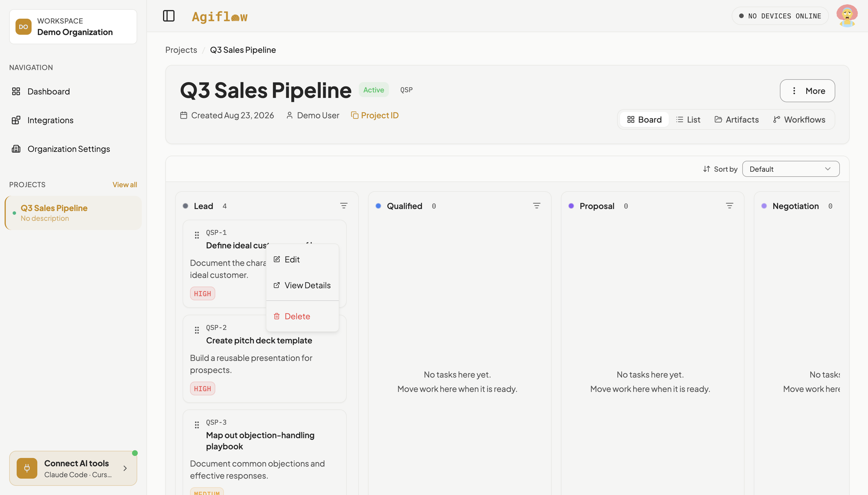Click View all projects link
The height and width of the screenshot is (495, 868).
tap(125, 185)
